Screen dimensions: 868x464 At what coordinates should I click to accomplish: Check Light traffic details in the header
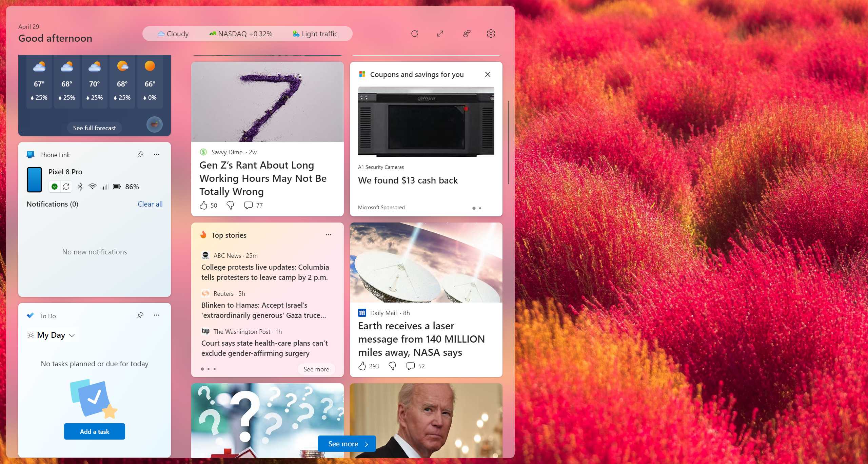click(x=315, y=34)
